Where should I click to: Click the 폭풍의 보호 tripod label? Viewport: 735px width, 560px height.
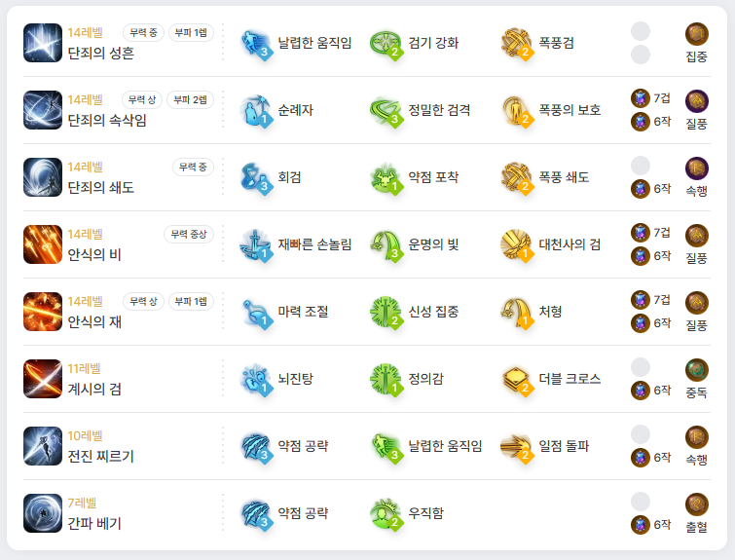click(570, 110)
